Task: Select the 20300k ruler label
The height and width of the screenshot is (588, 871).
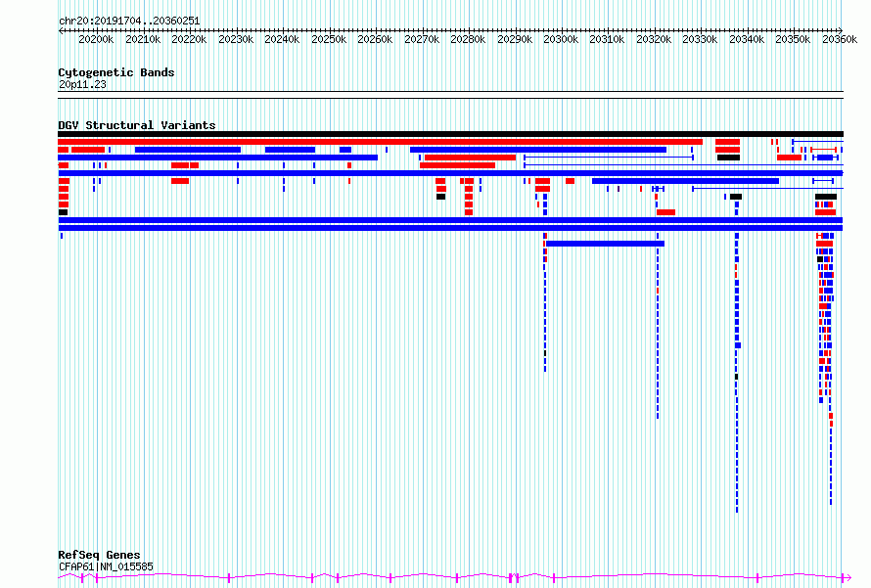Action: 561,39
